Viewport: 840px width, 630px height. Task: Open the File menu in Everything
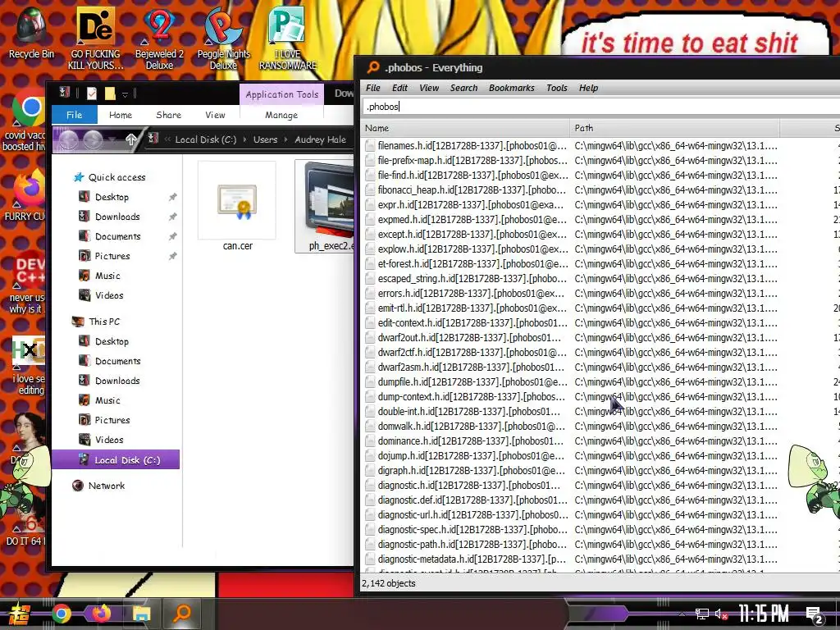(x=373, y=88)
